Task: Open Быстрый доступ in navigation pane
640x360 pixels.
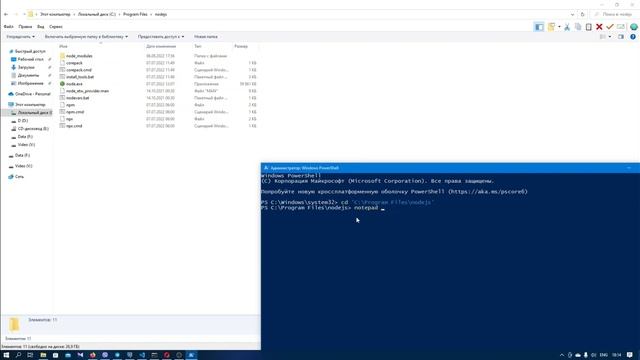Action: 30,51
